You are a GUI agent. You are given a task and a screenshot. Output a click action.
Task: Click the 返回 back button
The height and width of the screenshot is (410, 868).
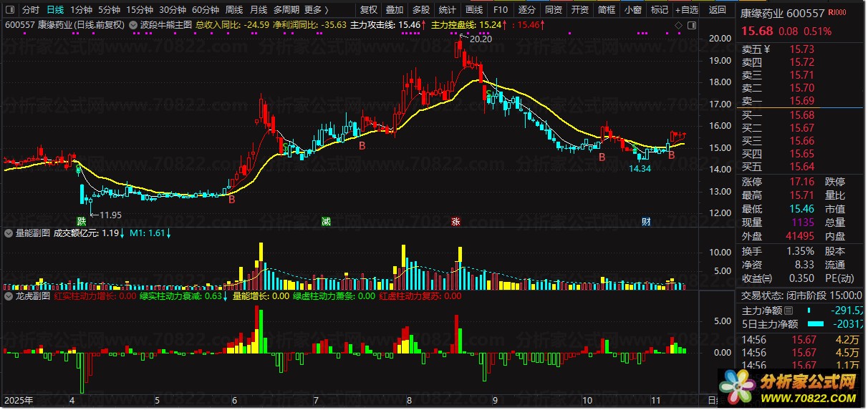point(717,10)
